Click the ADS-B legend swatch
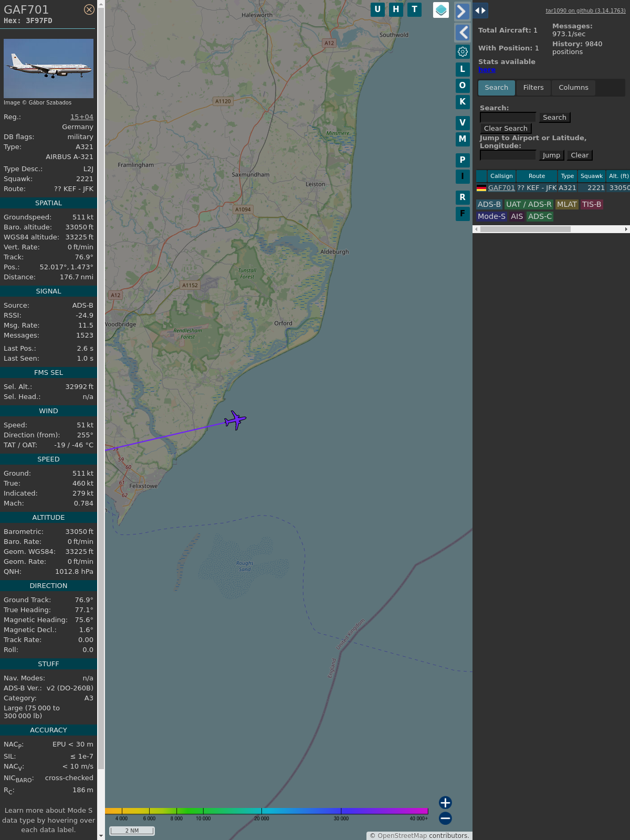The height and width of the screenshot is (840, 630). 489,205
